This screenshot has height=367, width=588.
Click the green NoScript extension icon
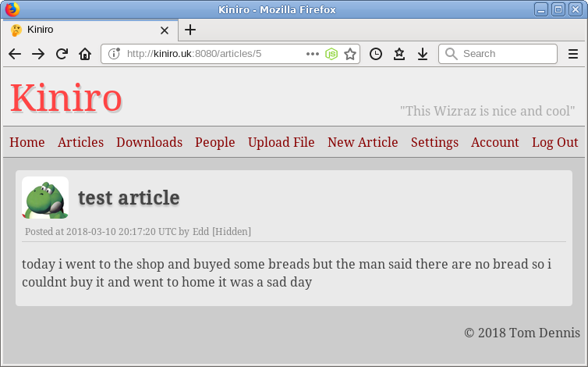pos(331,54)
